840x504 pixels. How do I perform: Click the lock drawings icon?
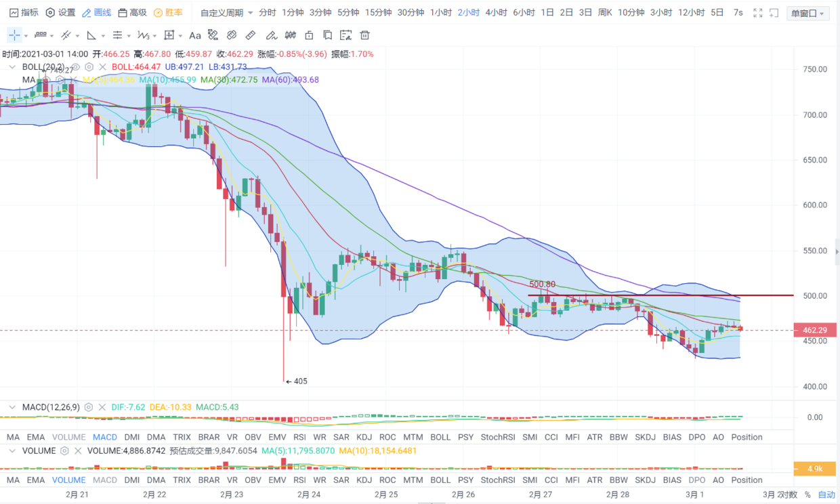(x=309, y=35)
